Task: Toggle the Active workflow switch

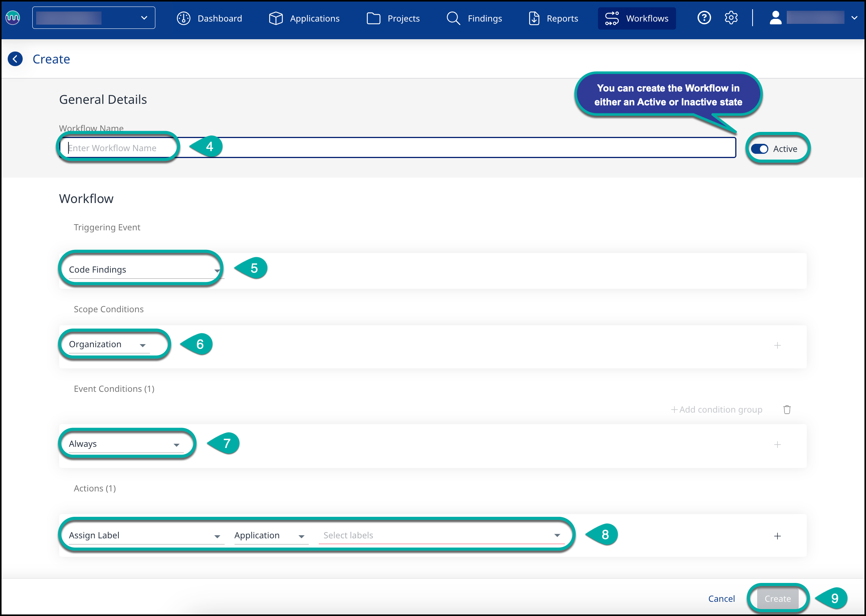Action: pos(759,149)
